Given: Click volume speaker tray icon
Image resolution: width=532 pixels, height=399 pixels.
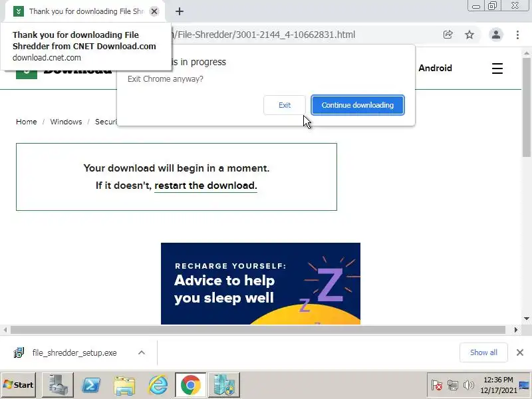Looking at the screenshot, I should 469,385.
